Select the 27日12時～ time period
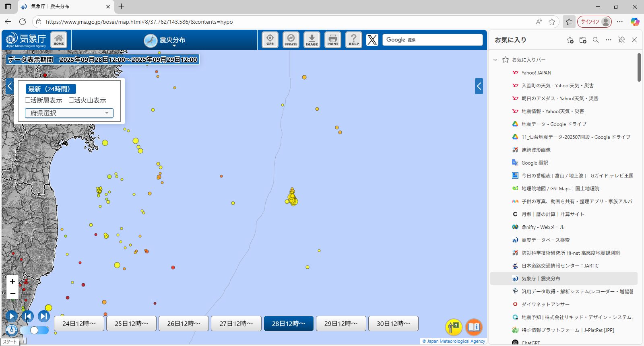This screenshot has width=644, height=346. coord(236,323)
